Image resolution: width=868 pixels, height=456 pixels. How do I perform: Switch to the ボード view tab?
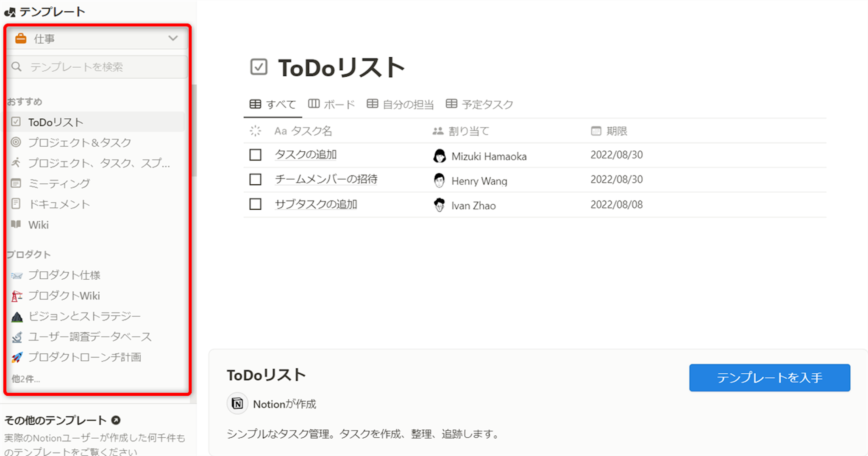pyautogui.click(x=331, y=104)
